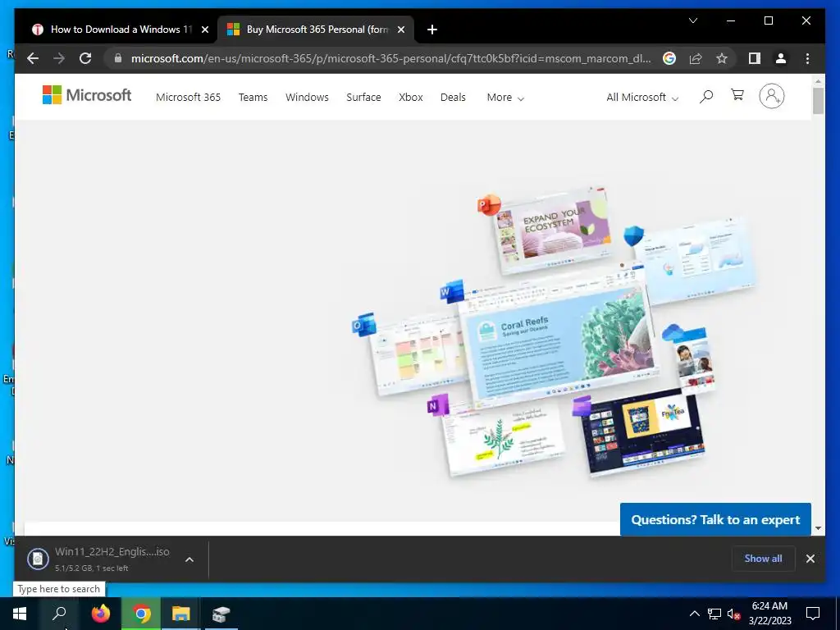Open the network status tray icon
This screenshot has width=840, height=630.
point(714,614)
